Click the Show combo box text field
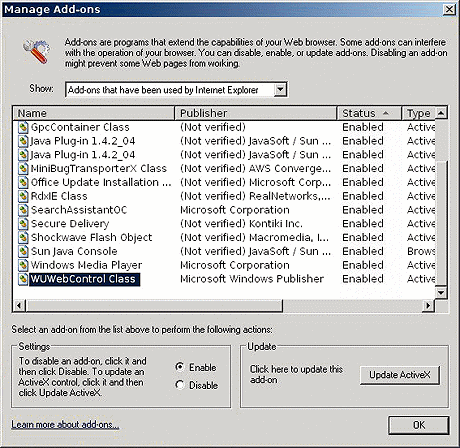 click(170, 89)
